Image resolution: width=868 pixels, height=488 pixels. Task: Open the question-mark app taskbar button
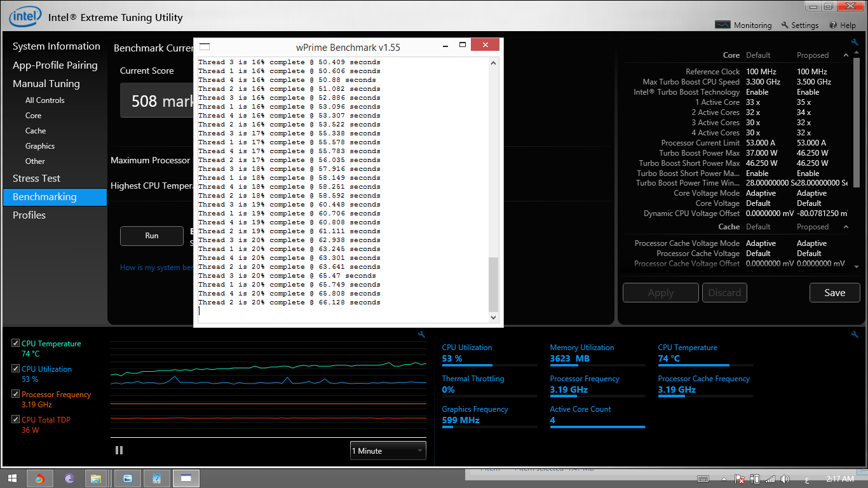point(157,478)
